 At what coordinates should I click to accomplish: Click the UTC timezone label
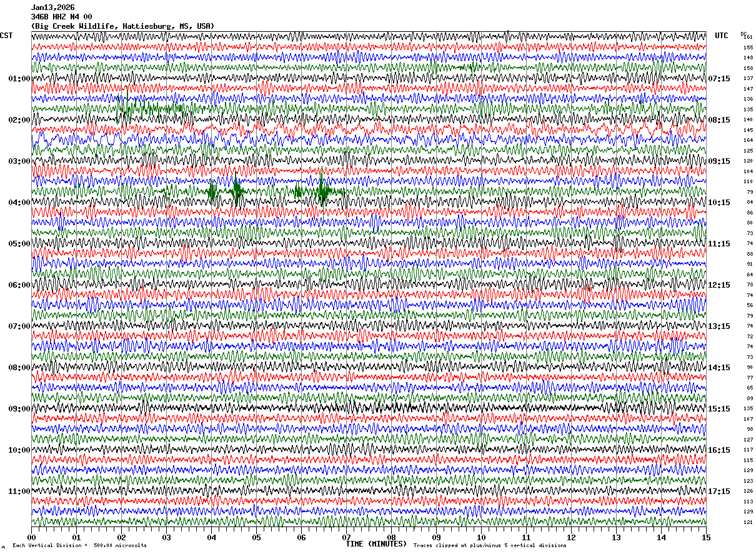pos(722,36)
